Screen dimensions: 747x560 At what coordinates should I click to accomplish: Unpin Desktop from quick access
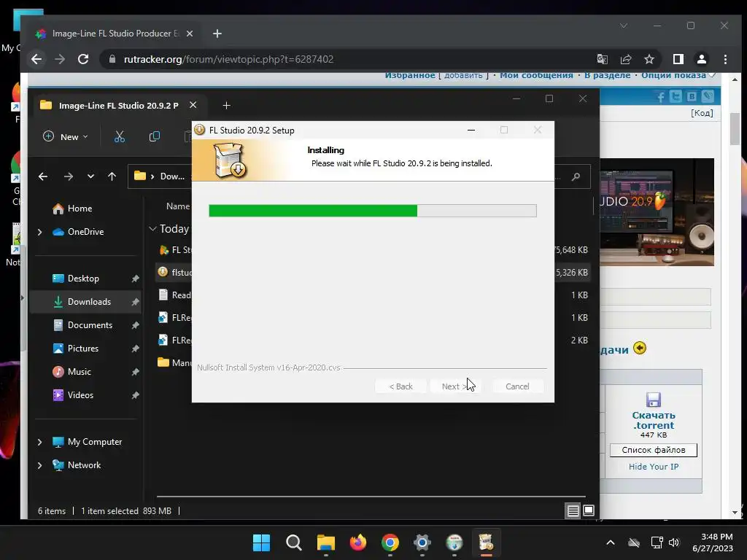pos(135,279)
